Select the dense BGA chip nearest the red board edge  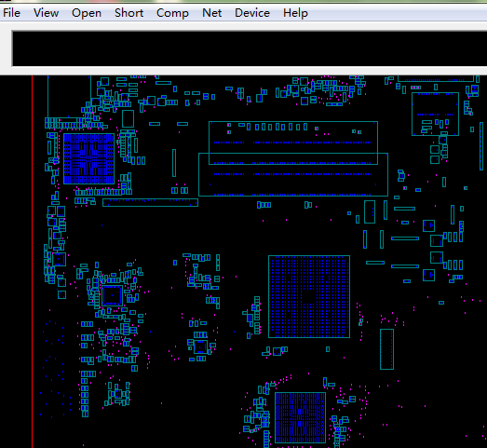point(88,158)
